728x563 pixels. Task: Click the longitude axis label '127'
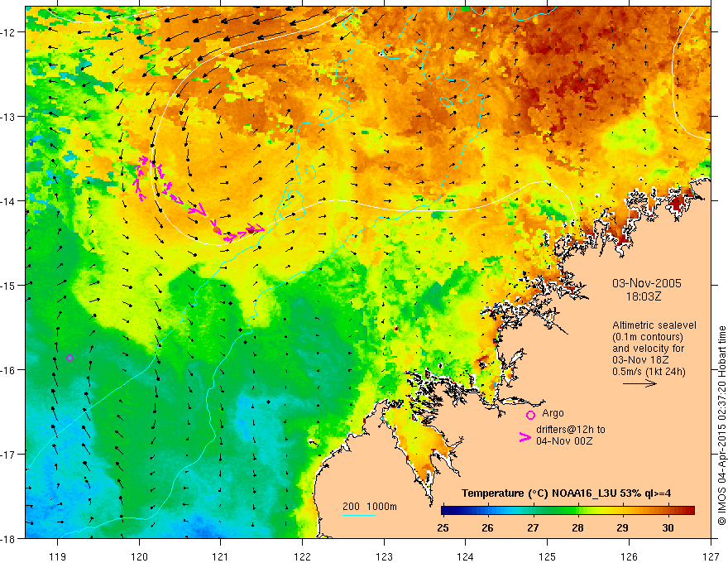point(711,556)
